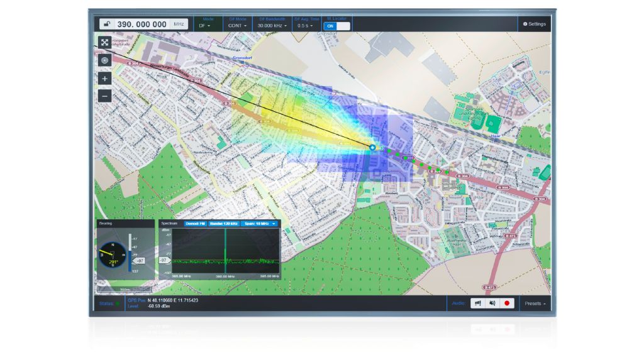644x362 pixels.
Task: Click the DF position marker on map
Action: (372, 147)
